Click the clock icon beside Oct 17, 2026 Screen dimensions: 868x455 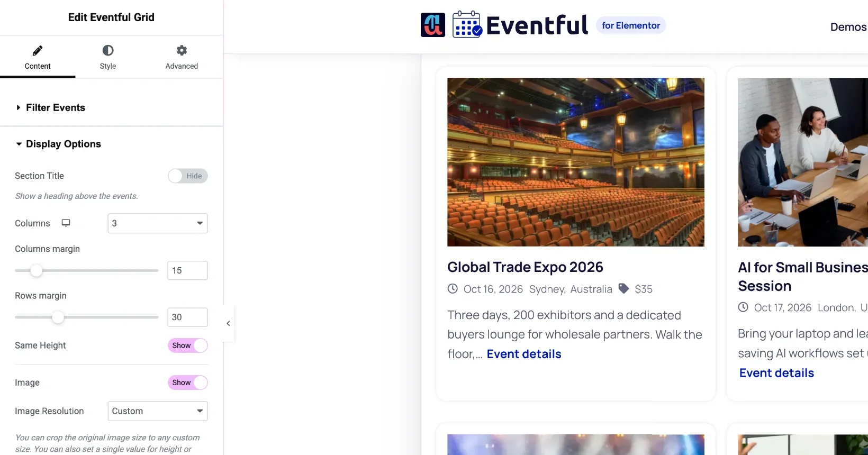click(x=743, y=307)
